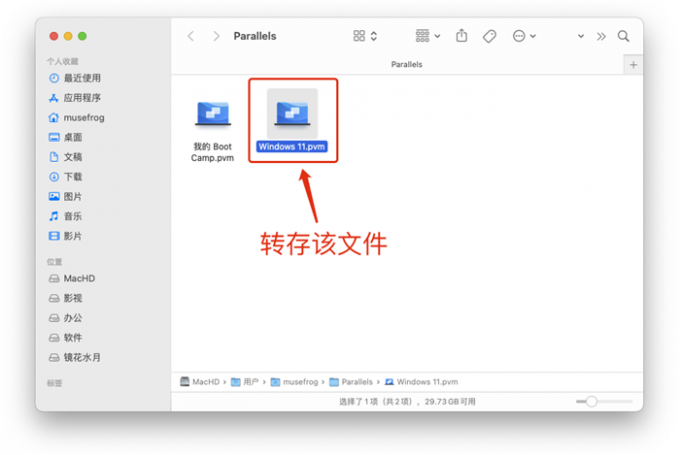Click the yellow minimize window button

68,36
